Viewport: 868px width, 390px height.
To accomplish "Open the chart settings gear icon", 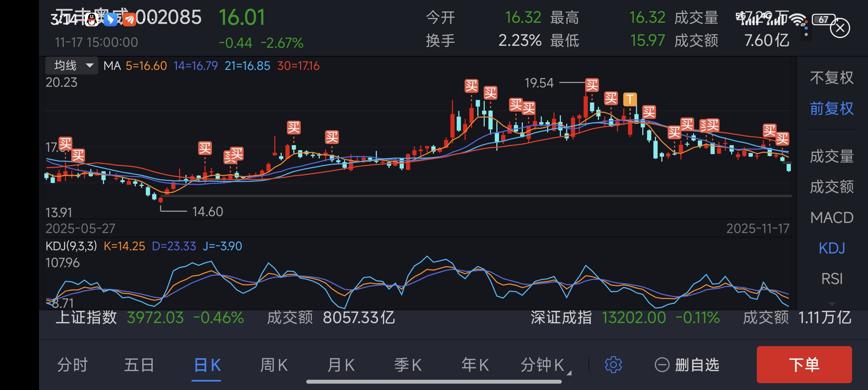I will click(x=613, y=365).
